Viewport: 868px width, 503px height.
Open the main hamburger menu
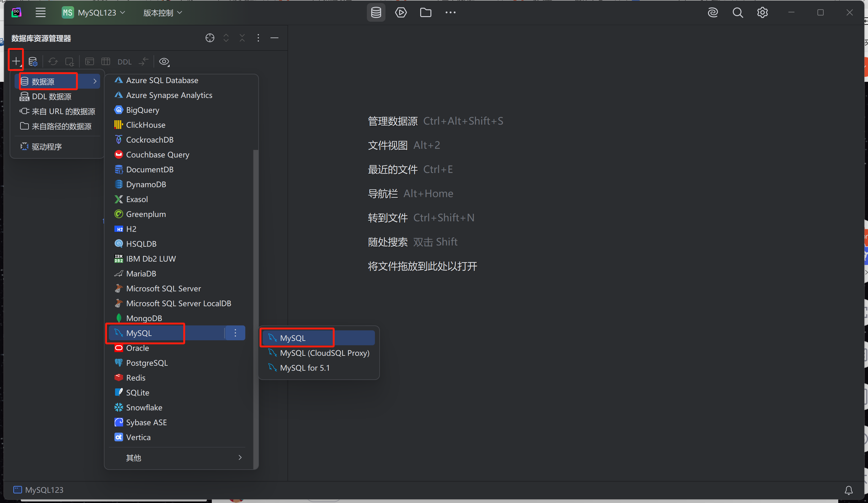point(41,13)
